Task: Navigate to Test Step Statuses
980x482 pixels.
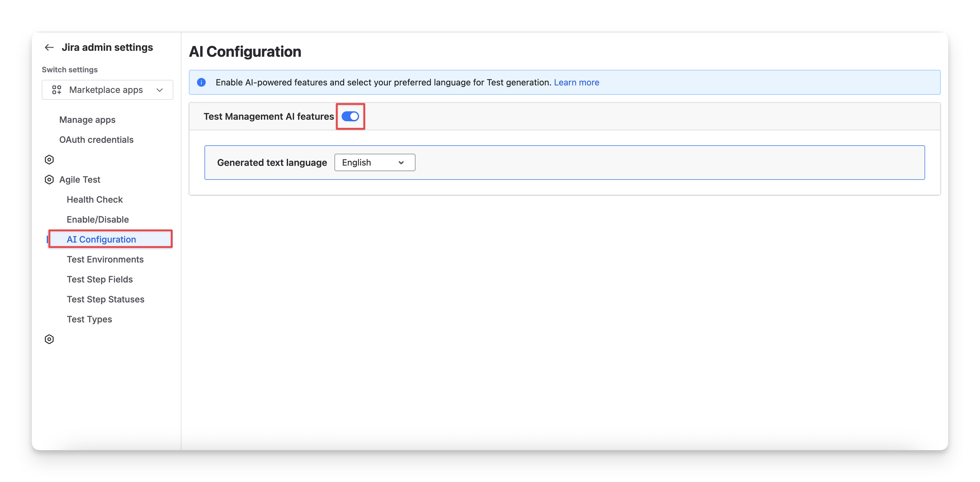Action: click(106, 299)
